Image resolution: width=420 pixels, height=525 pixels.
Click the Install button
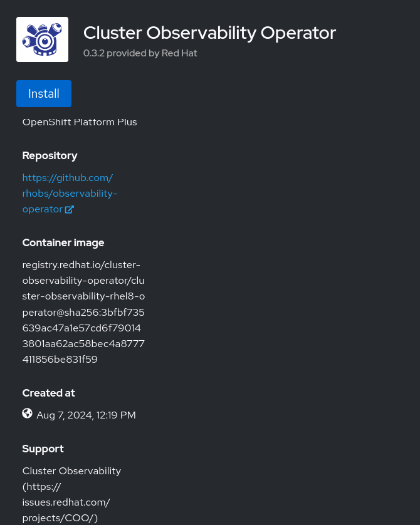click(44, 94)
